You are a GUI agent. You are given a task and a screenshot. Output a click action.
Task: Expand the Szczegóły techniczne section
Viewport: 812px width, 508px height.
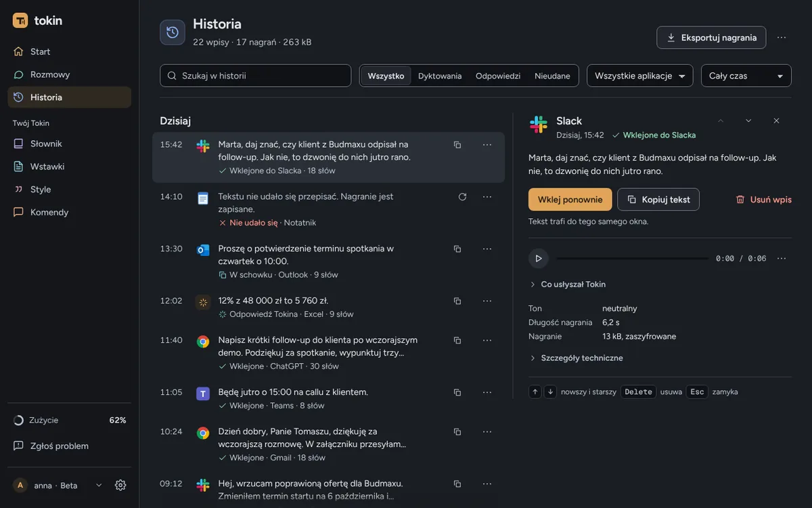(x=576, y=358)
